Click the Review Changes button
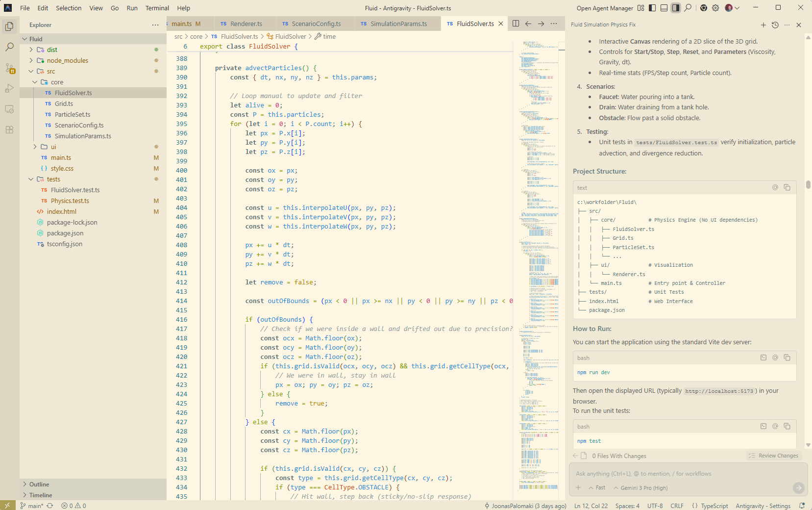The width and height of the screenshot is (812, 510). pyautogui.click(x=773, y=456)
